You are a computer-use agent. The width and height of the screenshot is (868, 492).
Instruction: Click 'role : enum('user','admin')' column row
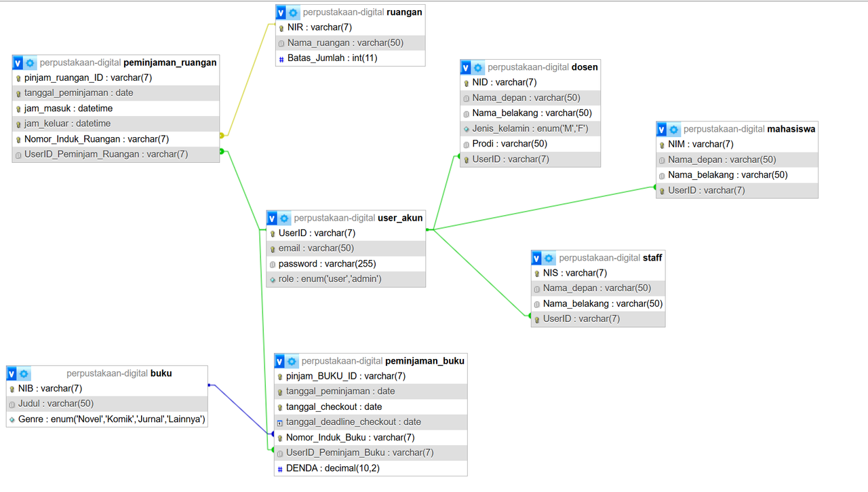click(347, 279)
